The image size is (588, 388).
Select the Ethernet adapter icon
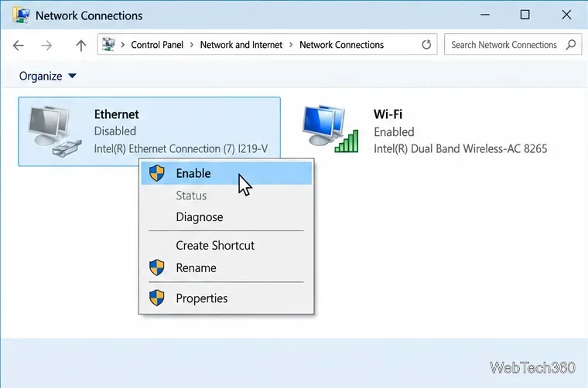click(54, 131)
